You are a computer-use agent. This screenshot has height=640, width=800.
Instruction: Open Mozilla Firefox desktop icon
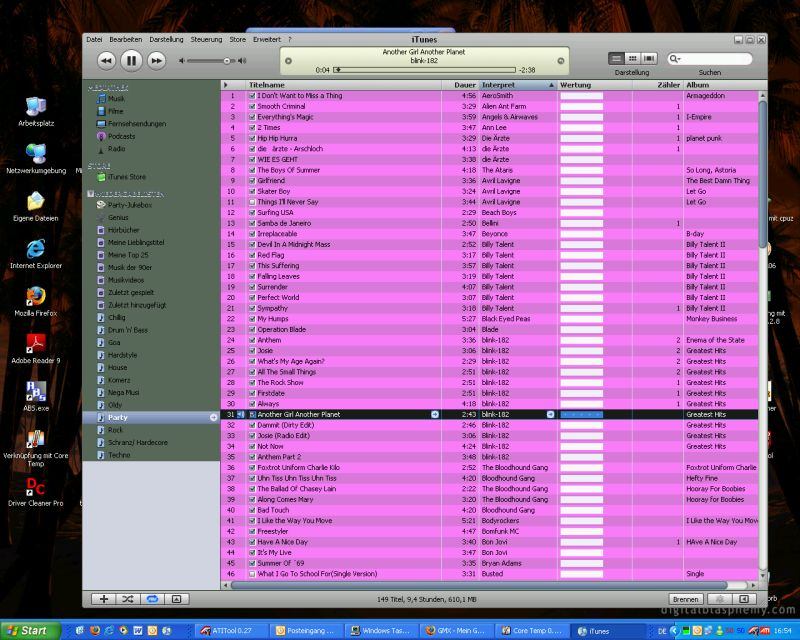point(36,301)
